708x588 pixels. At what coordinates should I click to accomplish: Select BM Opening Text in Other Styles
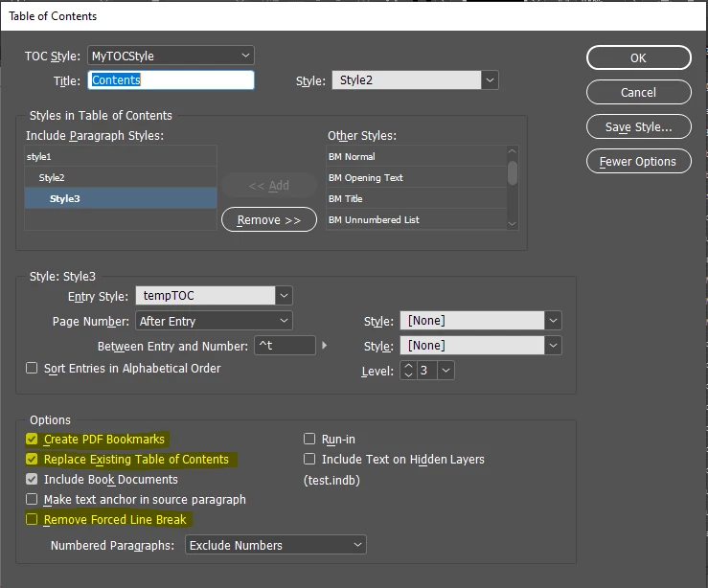(x=416, y=177)
